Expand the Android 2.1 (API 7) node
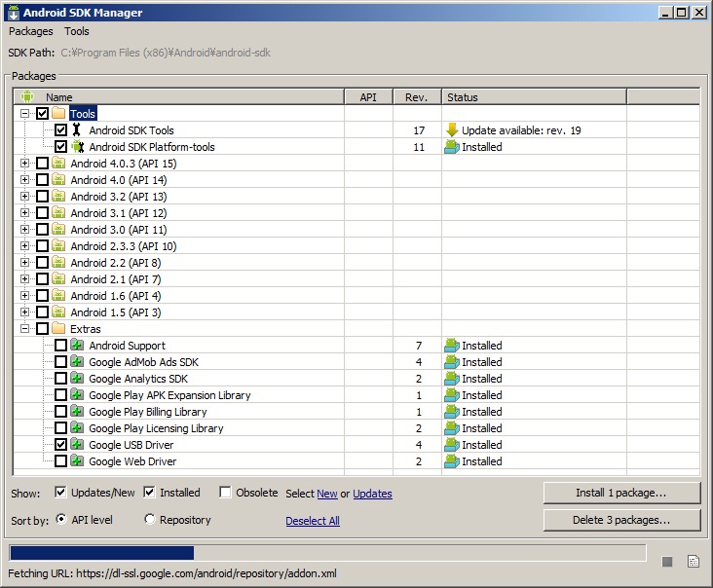Viewport: 713px width, 588px height. tap(25, 278)
